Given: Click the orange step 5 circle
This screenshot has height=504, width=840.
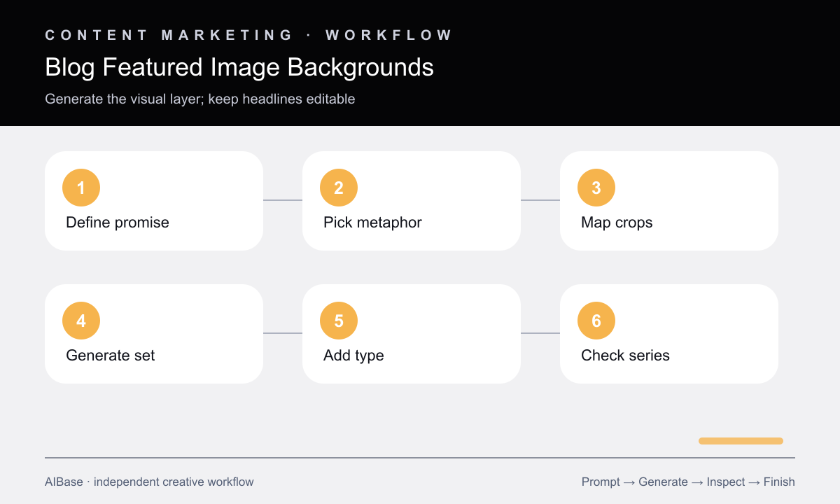Looking at the screenshot, I should [339, 321].
